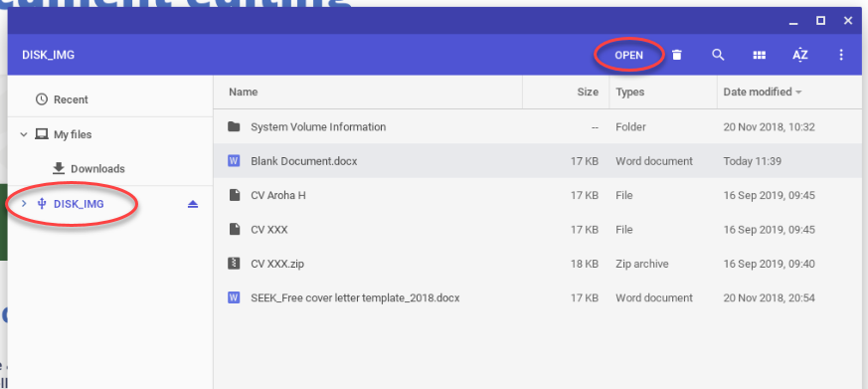Select the CV Aroha H file
868x389 pixels.
537,196
